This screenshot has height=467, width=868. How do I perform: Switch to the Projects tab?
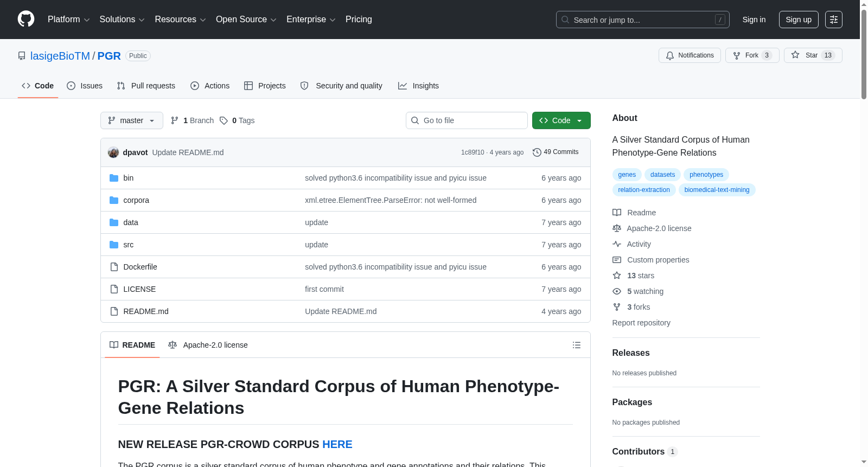point(265,86)
